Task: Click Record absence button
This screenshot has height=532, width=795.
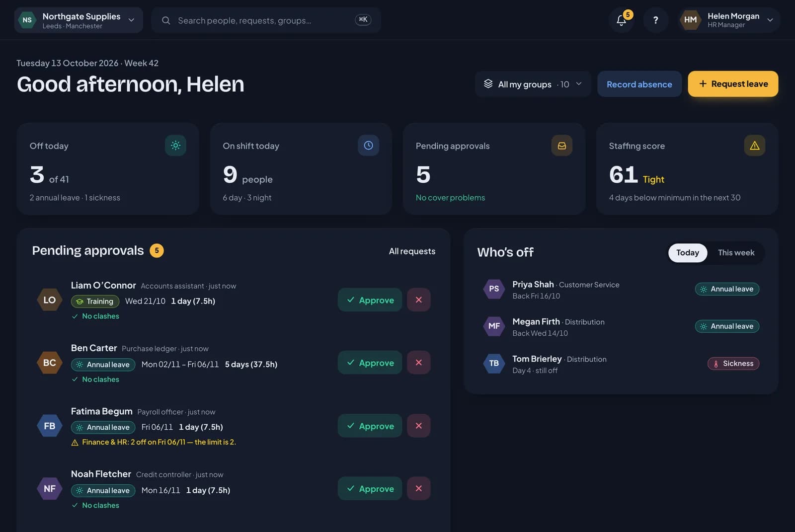Action: click(x=639, y=84)
